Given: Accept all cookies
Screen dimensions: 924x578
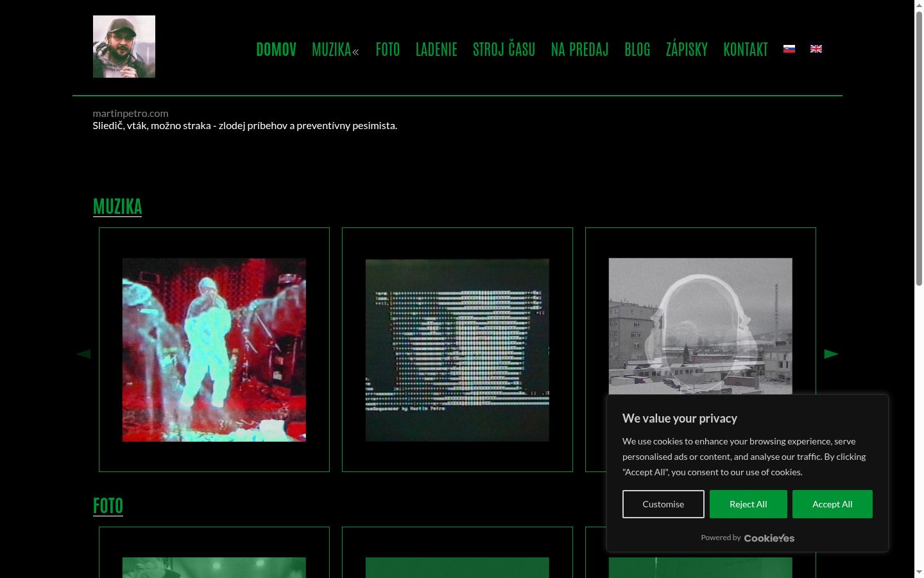Looking at the screenshot, I should 832,504.
